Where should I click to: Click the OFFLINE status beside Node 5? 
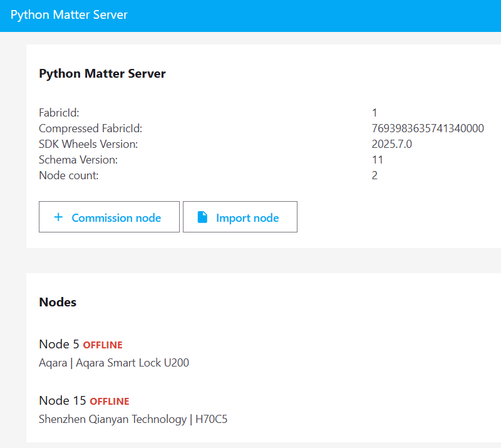(x=103, y=345)
